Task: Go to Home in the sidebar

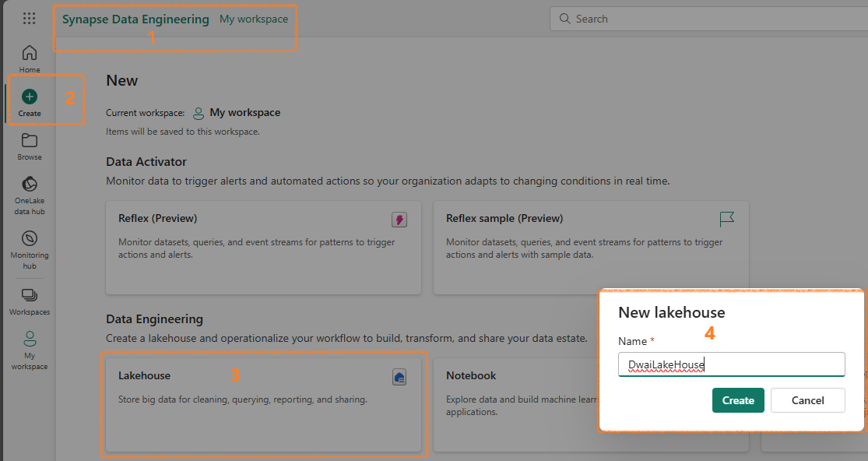Action: point(30,58)
